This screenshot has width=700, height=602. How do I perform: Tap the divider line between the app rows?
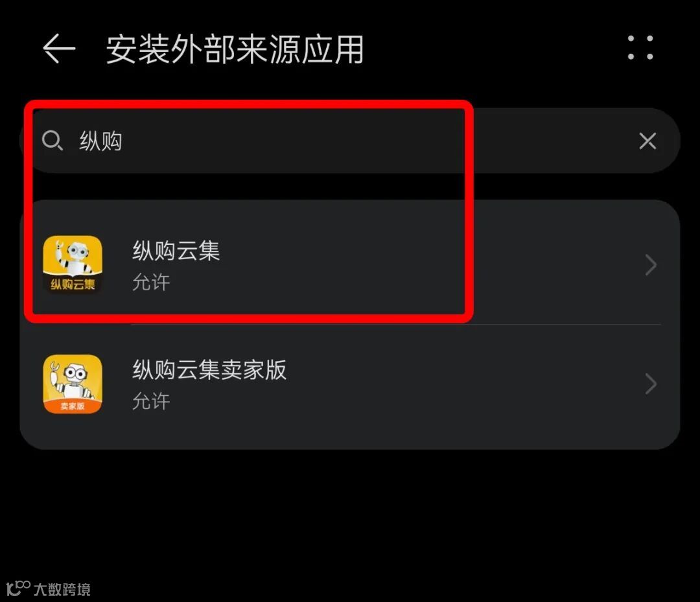click(x=397, y=325)
